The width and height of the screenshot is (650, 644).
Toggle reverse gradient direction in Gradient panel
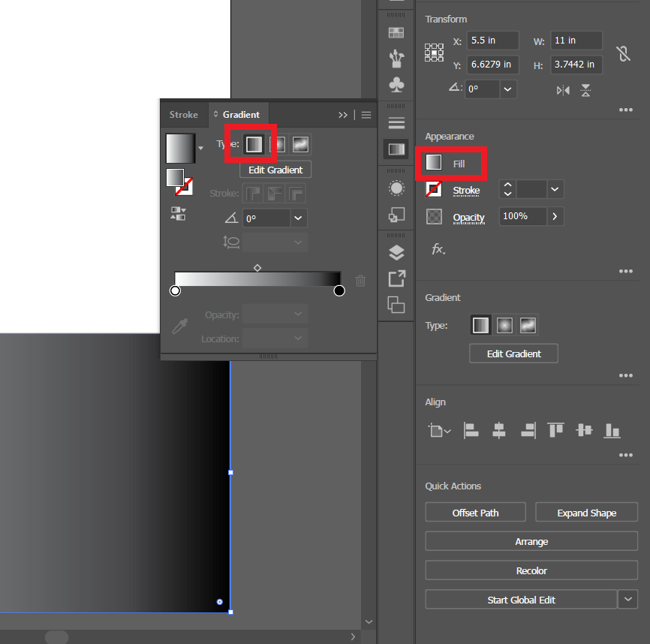click(178, 214)
